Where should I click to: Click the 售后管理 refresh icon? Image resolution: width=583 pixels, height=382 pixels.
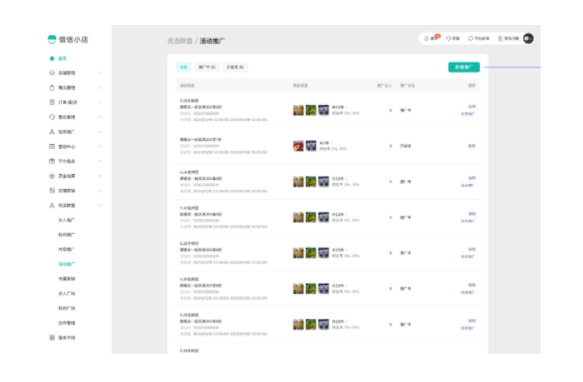[x=52, y=117]
